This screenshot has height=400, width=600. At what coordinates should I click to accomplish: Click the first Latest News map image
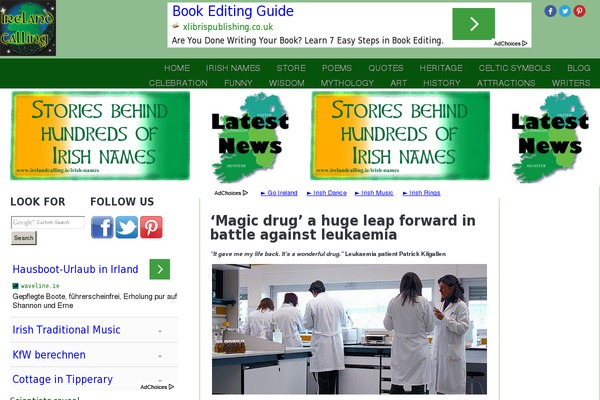pos(250,137)
